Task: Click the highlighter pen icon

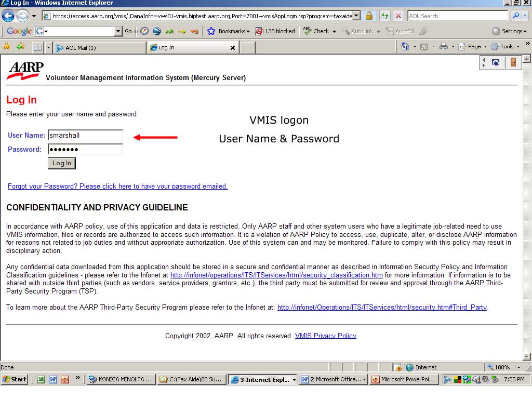Action: click(x=423, y=31)
